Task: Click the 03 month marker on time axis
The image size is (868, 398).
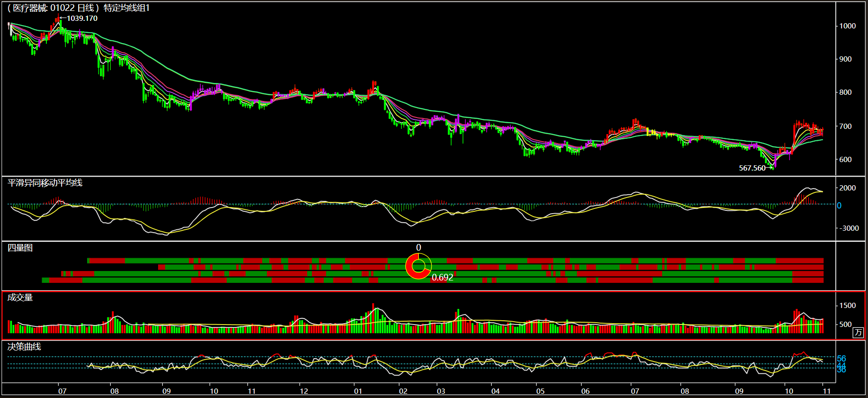Action: coord(441,391)
